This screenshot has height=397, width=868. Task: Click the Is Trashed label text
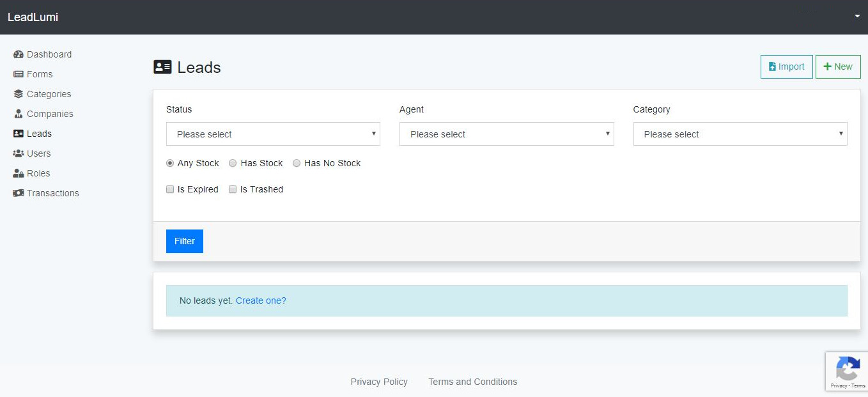[x=261, y=189]
